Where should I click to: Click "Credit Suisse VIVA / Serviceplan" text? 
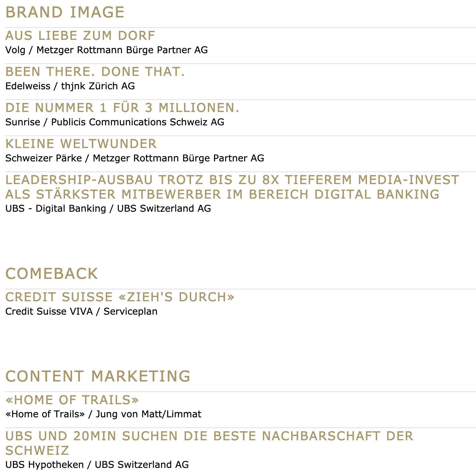click(x=81, y=311)
